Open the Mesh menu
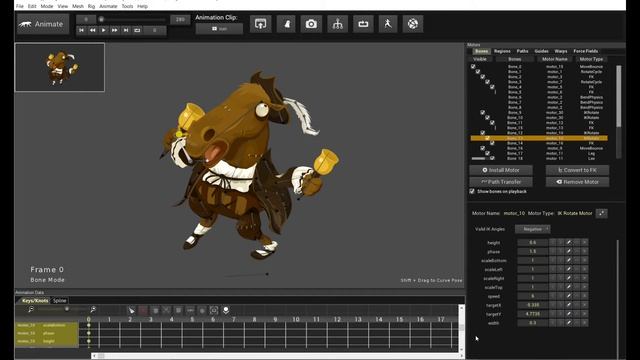The width and height of the screenshot is (640, 360). click(78, 6)
